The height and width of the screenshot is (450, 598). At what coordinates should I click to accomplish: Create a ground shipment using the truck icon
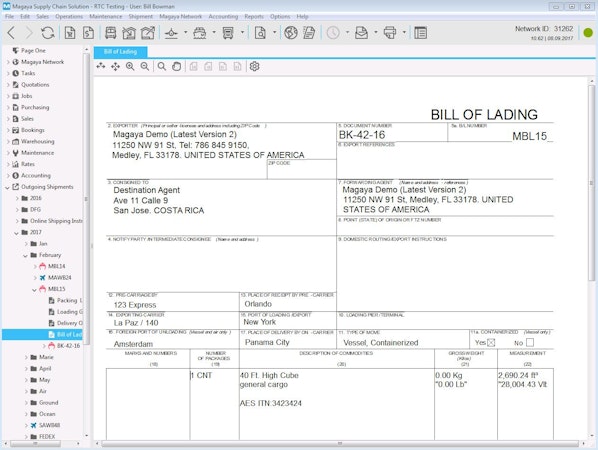228,33
